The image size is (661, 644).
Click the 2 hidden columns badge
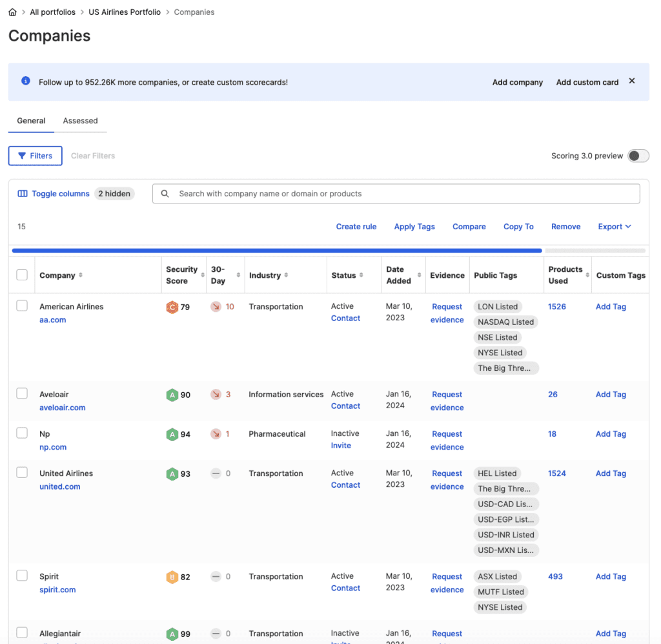(x=114, y=194)
